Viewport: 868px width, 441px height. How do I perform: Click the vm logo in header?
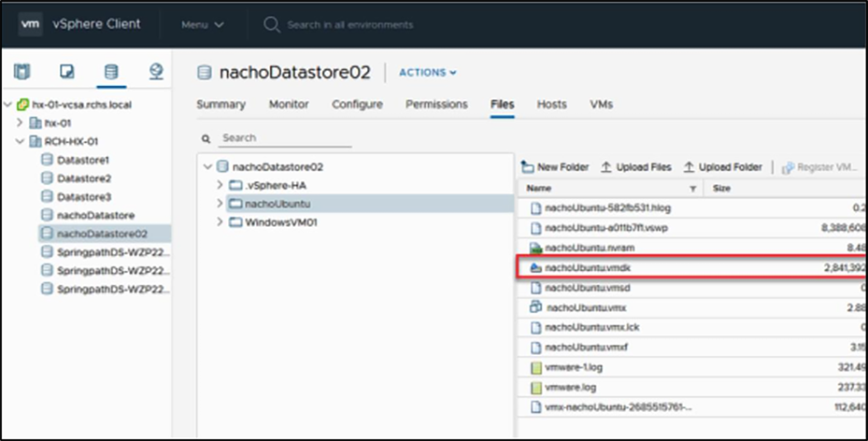coord(30,24)
